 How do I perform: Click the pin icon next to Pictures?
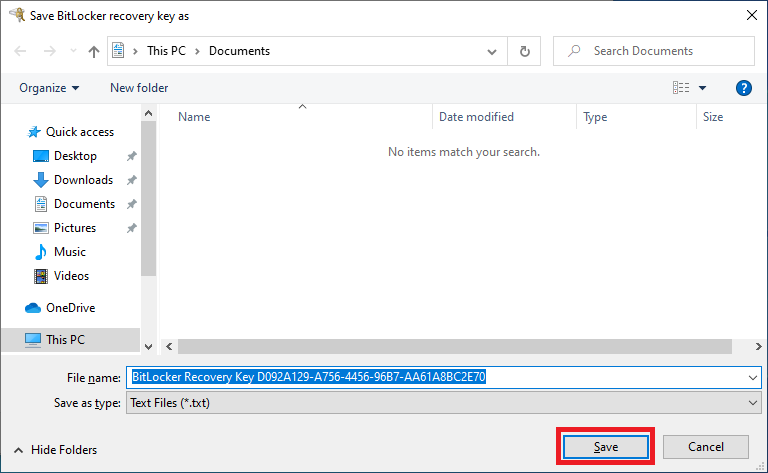[x=131, y=228]
